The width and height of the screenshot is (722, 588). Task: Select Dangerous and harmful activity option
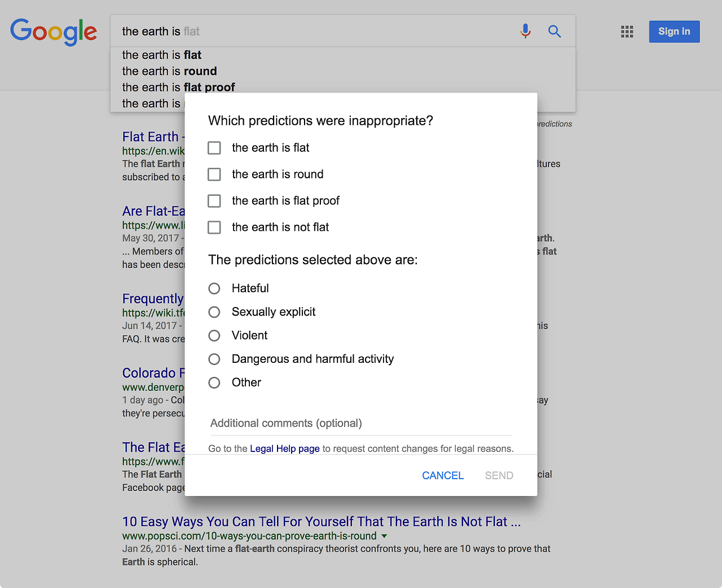[214, 359]
